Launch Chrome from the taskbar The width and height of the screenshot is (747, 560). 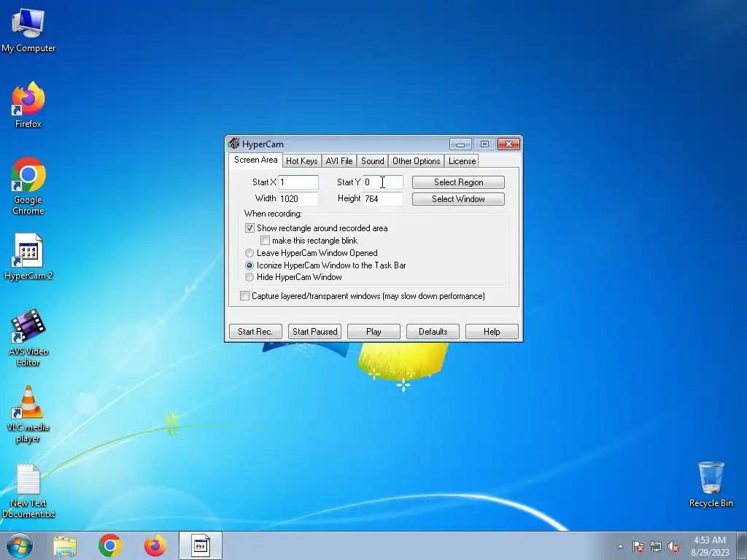tap(110, 545)
